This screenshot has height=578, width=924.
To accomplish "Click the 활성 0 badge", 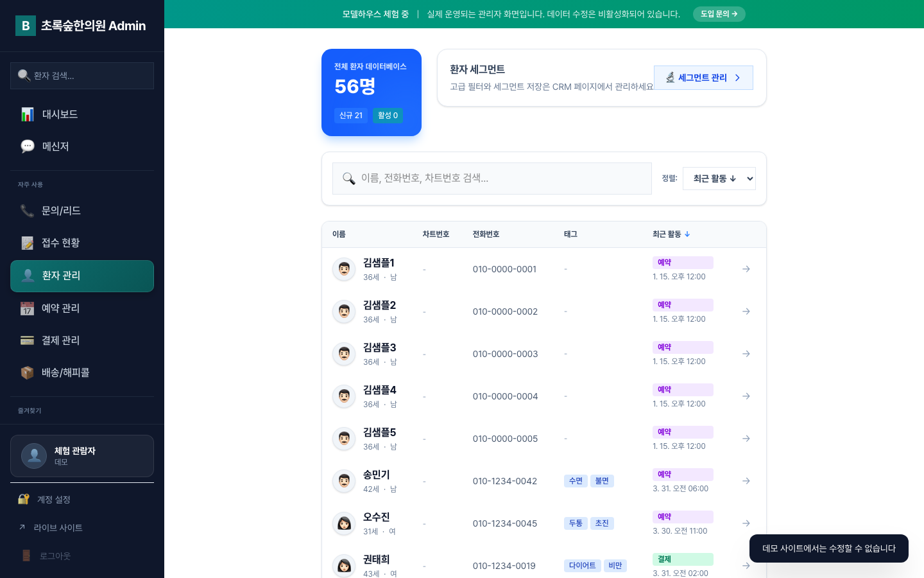I will (x=388, y=116).
